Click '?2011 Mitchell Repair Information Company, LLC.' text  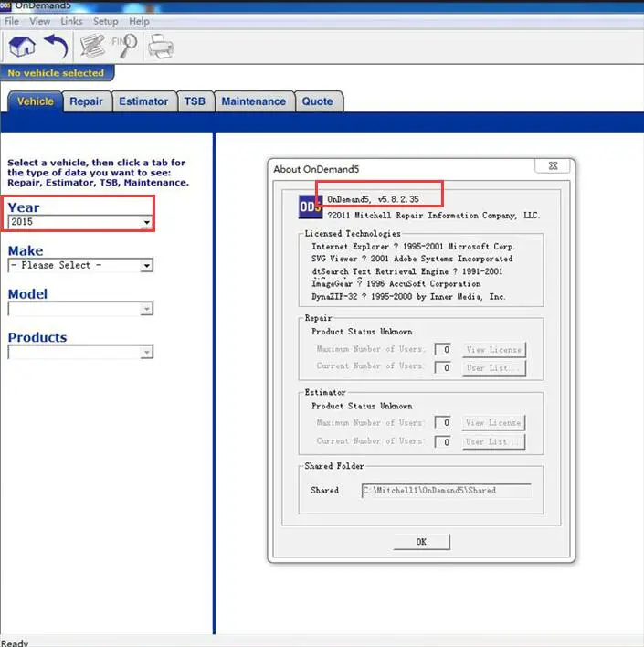click(x=433, y=216)
